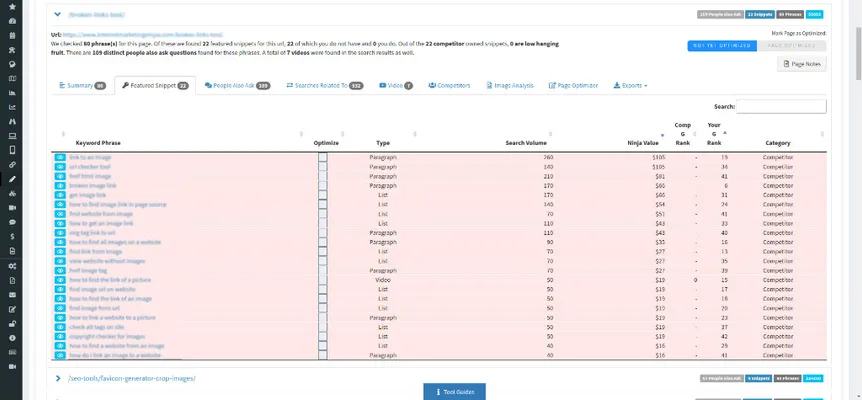The height and width of the screenshot is (400, 862).
Task: Check the Optimize box for 'link to an image'
Action: [x=323, y=158]
